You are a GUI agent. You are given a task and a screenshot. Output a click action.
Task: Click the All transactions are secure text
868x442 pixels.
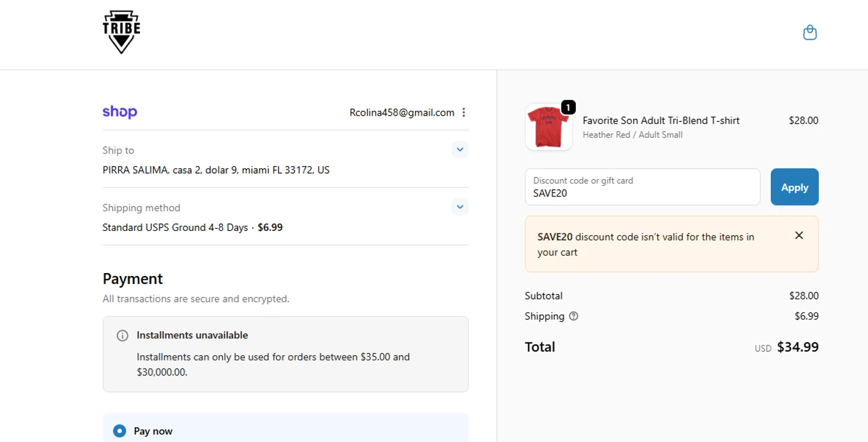196,299
